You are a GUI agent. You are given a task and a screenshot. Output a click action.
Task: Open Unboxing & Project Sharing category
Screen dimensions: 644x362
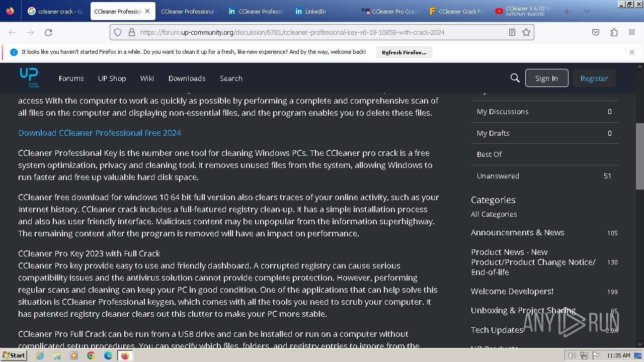click(x=523, y=310)
